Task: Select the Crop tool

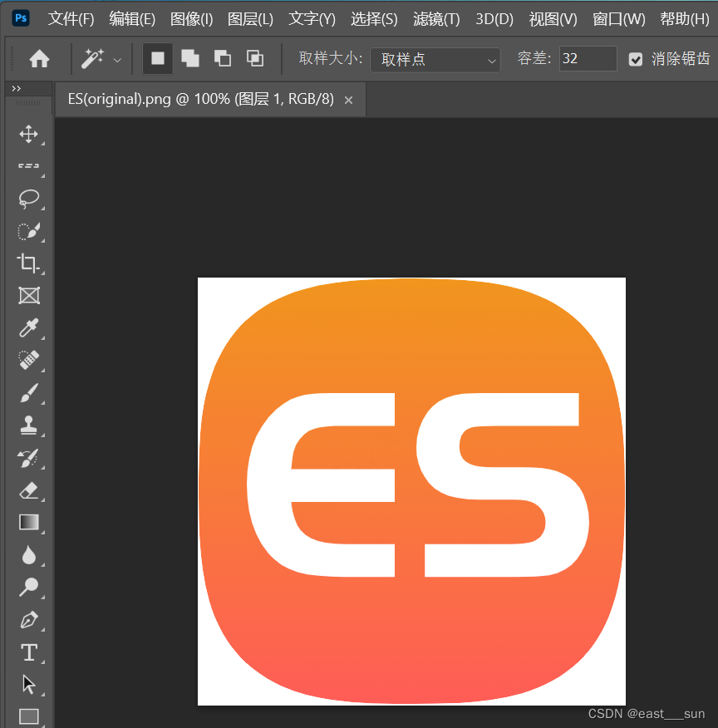Action: click(x=28, y=263)
